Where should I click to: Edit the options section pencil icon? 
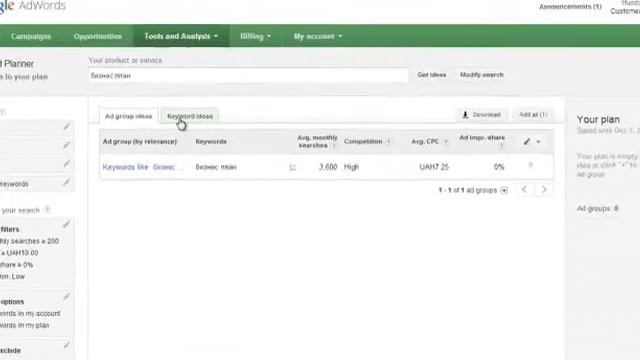66,296
